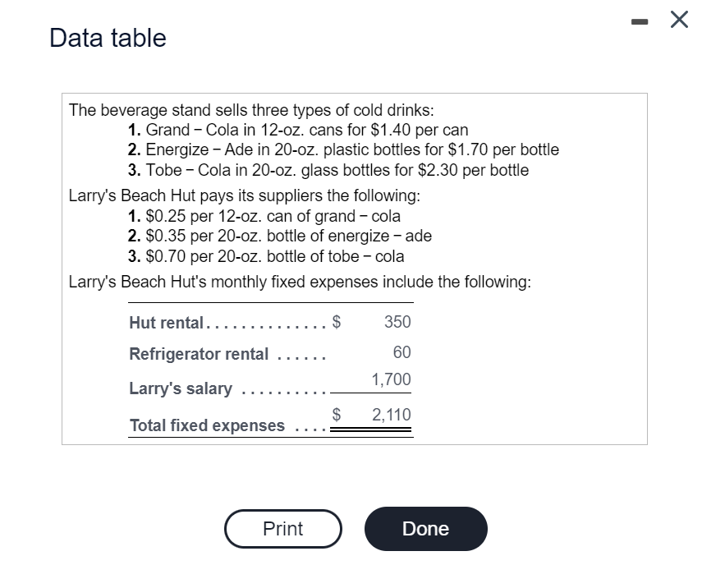Click the 60 refrigerator rental amount
The width and height of the screenshot is (702, 588).
coord(401,353)
